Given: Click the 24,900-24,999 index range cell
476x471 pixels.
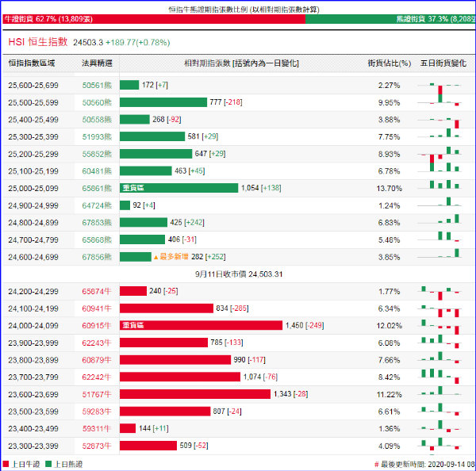Looking at the screenshot, I should click(x=33, y=205).
